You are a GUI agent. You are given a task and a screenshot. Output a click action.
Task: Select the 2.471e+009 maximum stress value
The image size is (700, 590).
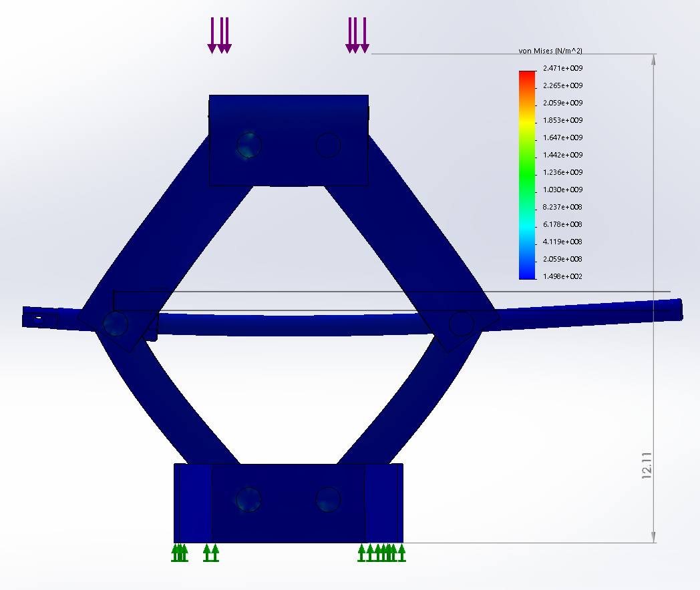pyautogui.click(x=562, y=68)
